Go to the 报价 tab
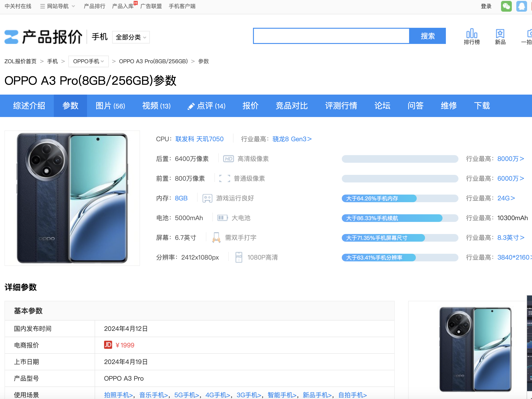Viewport: 532px width, 399px height. click(x=250, y=106)
